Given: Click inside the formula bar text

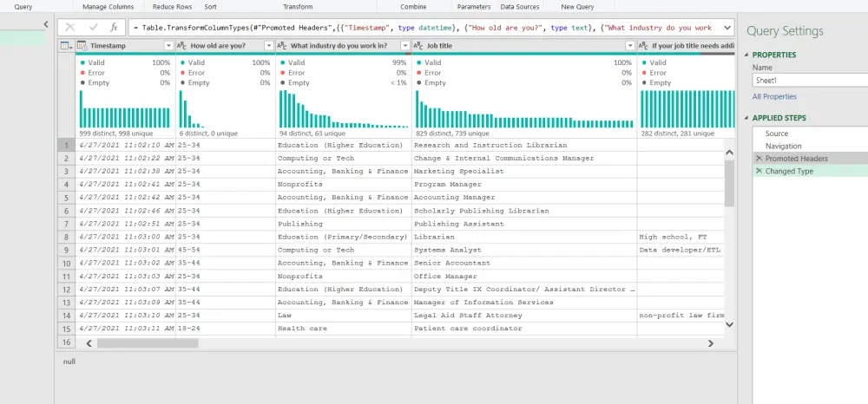Looking at the screenshot, I should pyautogui.click(x=424, y=27).
